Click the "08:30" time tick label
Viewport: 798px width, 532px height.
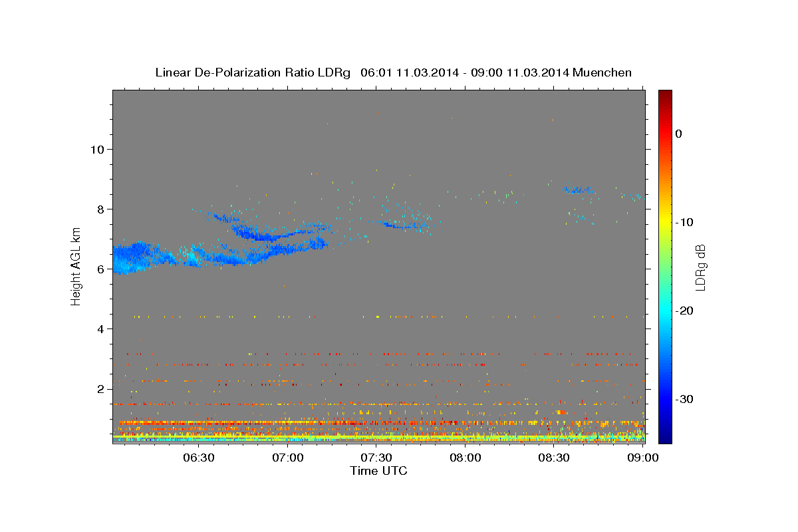pos(554,458)
